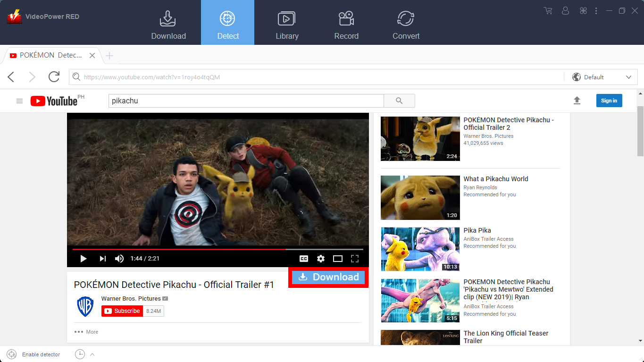
Task: Open the Download section of VideoPower RED
Action: [x=168, y=22]
